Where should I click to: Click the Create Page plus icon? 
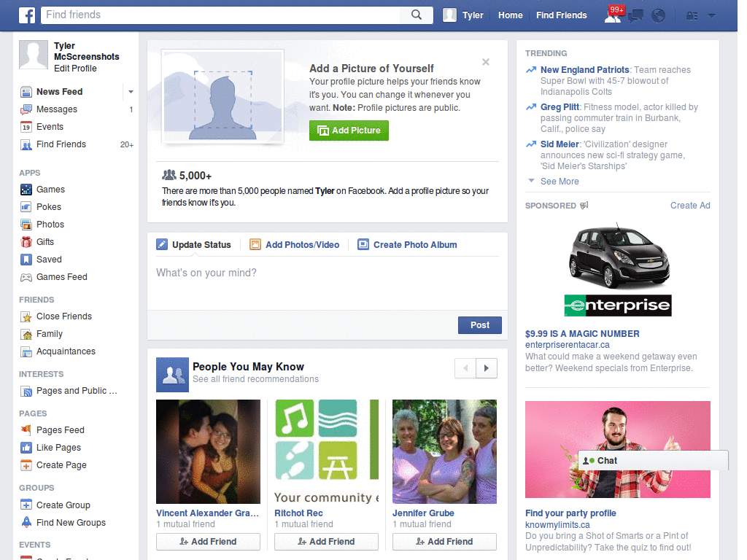26,465
